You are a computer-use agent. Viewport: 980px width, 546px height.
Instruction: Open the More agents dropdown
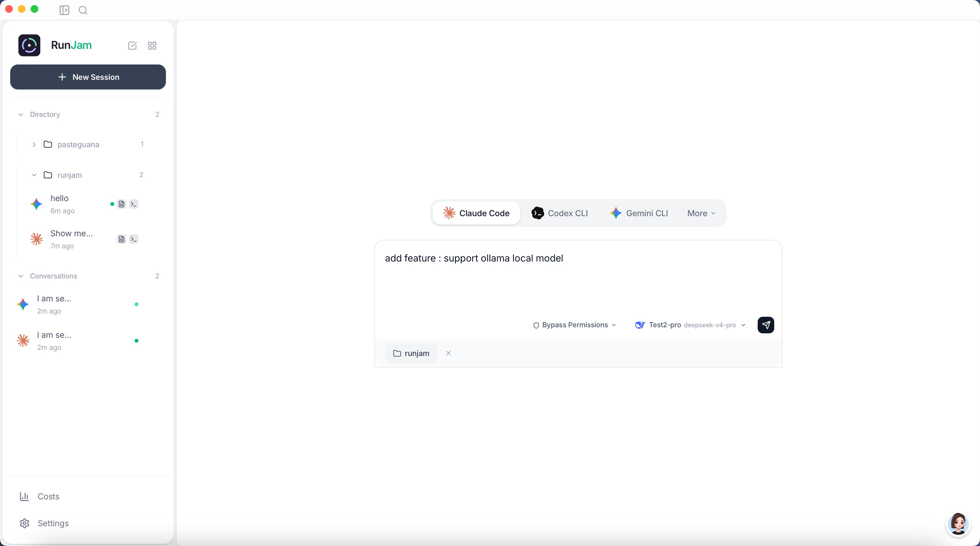tap(701, 213)
